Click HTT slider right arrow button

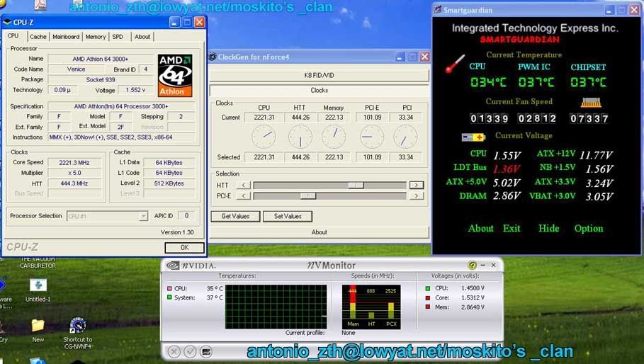click(416, 185)
